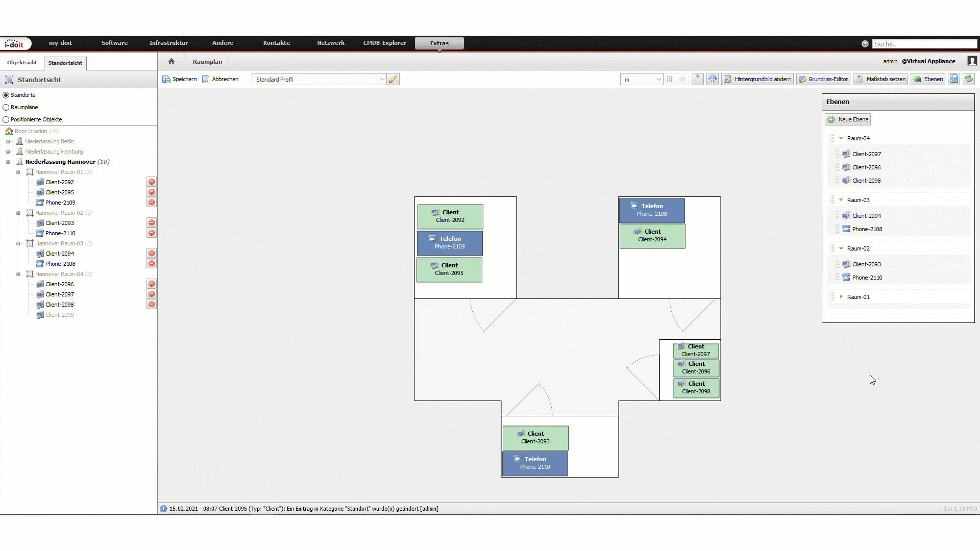Remove Phone-2110 using its red minus icon
Image resolution: width=980 pixels, height=551 pixels.
(x=152, y=233)
